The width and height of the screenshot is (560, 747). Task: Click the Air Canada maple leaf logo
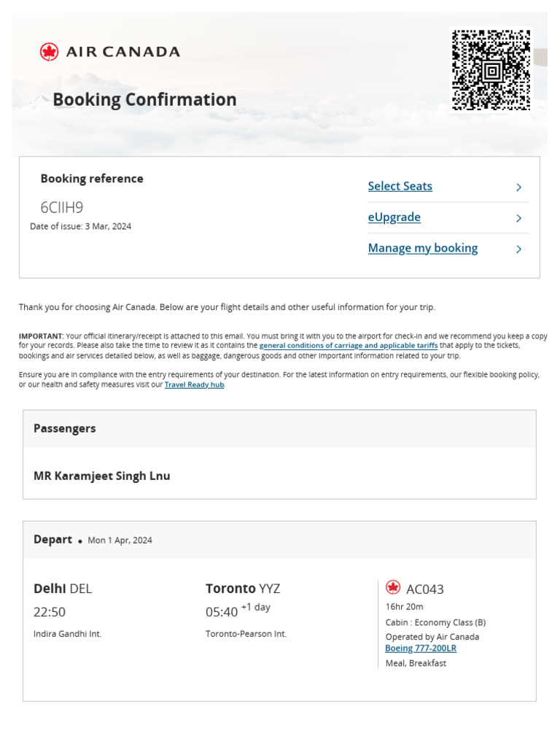(49, 52)
